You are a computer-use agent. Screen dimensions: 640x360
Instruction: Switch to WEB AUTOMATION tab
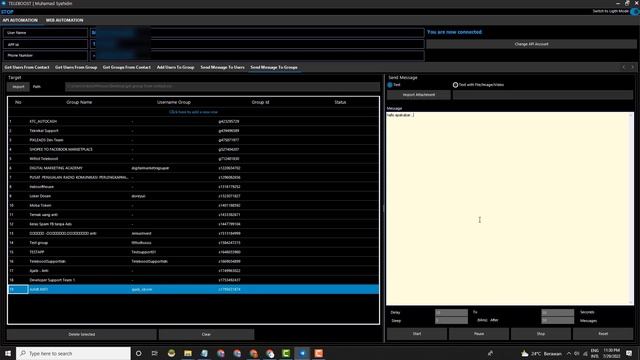point(64,20)
